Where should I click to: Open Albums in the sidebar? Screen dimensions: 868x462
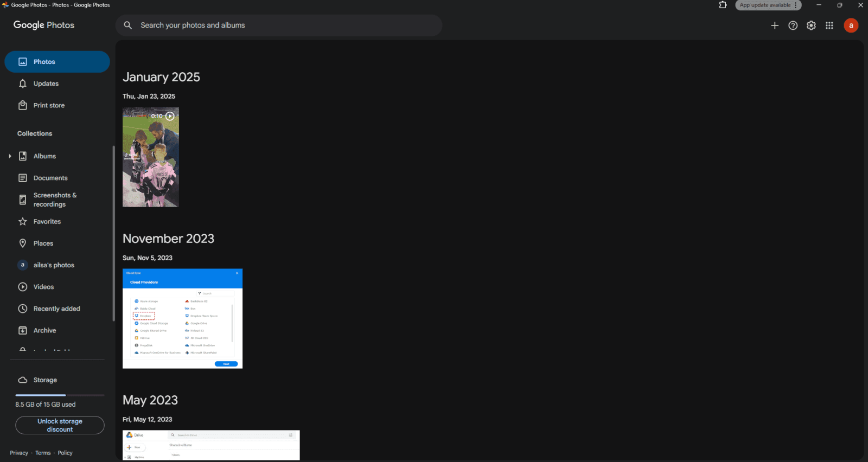coord(57,156)
